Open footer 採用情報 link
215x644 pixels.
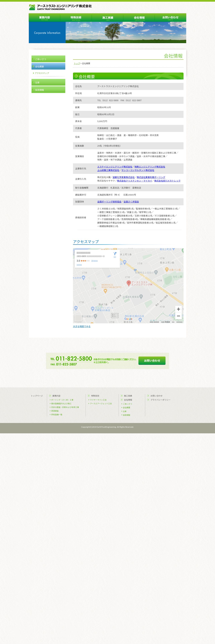tap(126, 415)
